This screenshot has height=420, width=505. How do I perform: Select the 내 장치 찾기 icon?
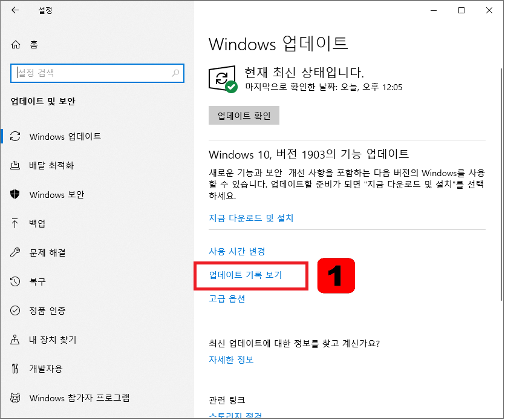coord(15,340)
